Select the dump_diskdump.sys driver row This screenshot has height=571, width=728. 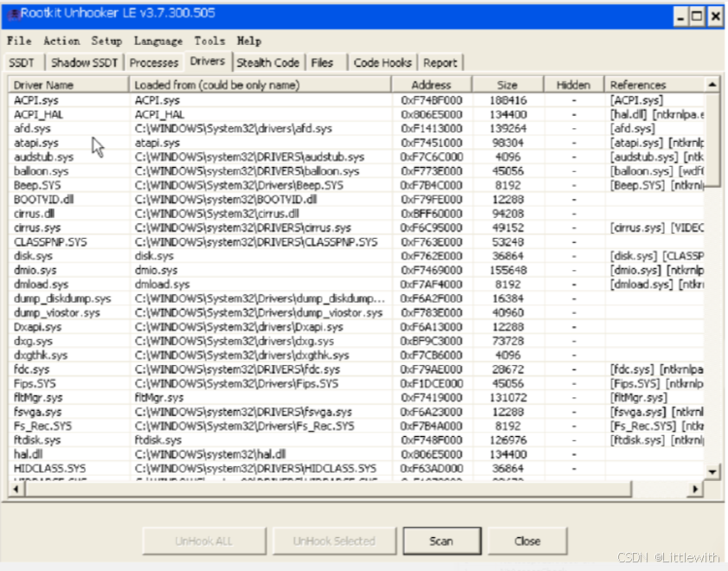[356, 298]
